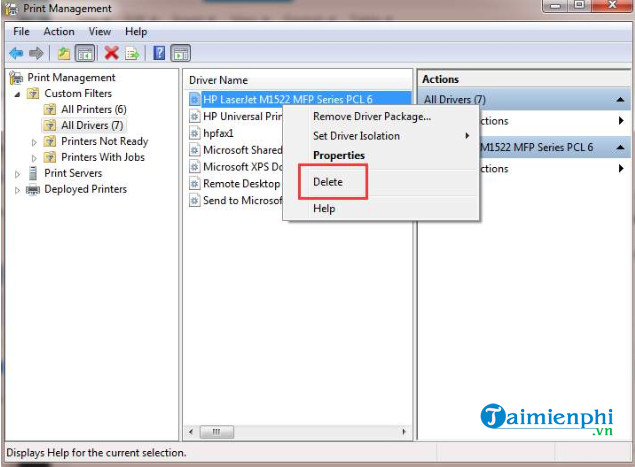Select Printers With Jobs filter
The width and height of the screenshot is (635, 467).
[x=103, y=157]
